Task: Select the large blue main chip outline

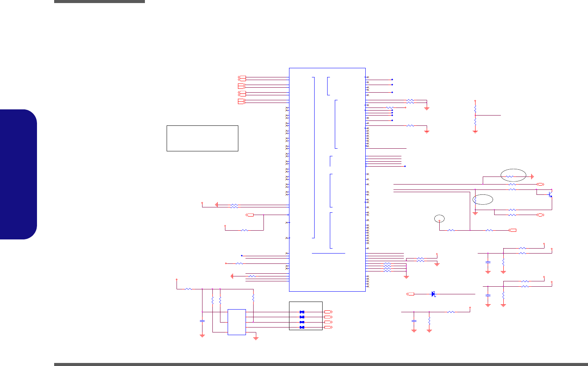Action: pyautogui.click(x=327, y=180)
